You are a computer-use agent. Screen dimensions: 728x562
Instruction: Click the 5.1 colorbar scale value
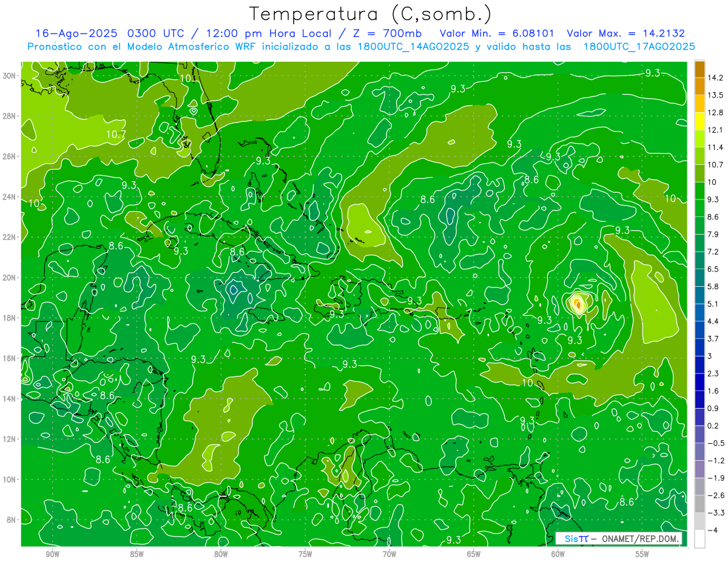[x=713, y=304]
